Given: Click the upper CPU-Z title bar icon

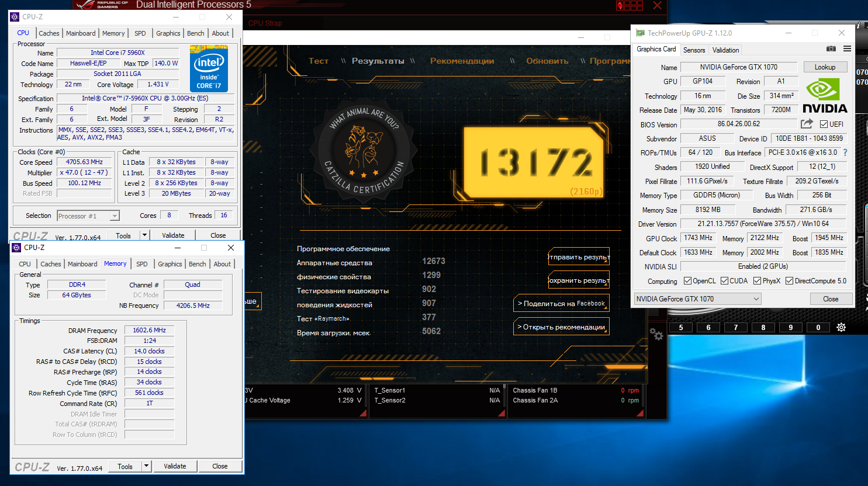Looking at the screenshot, I should coord(15,17).
